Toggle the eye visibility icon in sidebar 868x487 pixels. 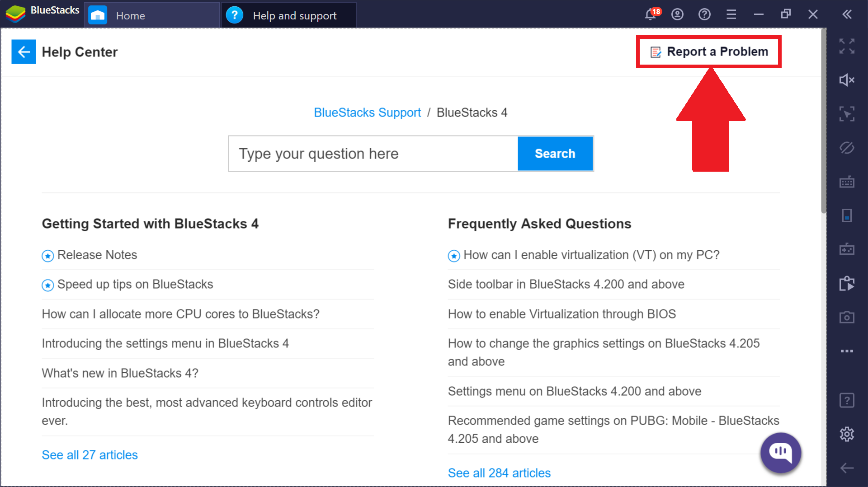point(847,148)
